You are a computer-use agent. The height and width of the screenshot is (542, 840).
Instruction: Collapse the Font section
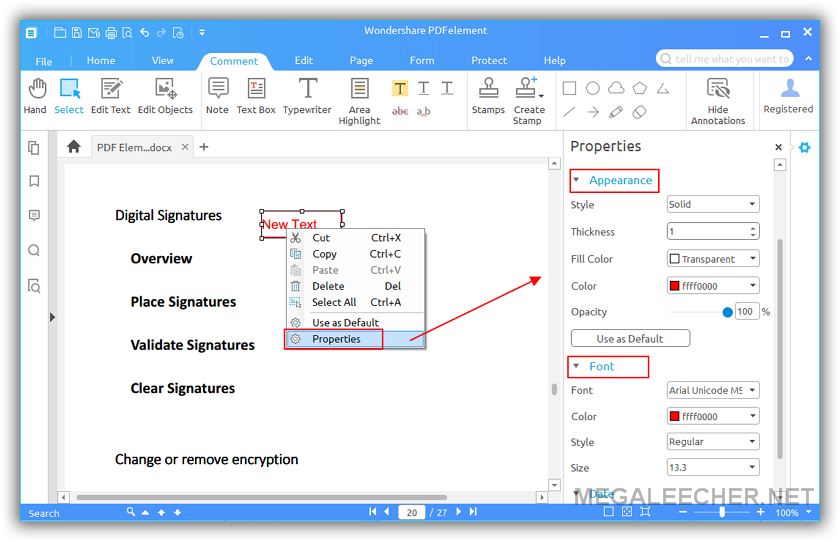tap(576, 366)
